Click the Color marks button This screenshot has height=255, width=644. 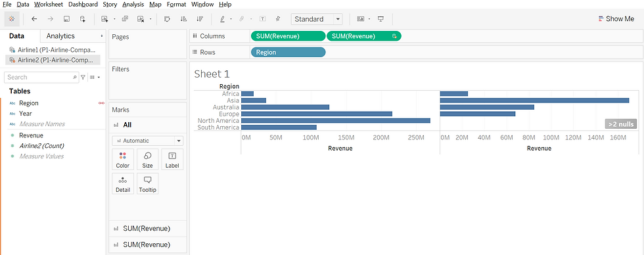click(x=123, y=160)
